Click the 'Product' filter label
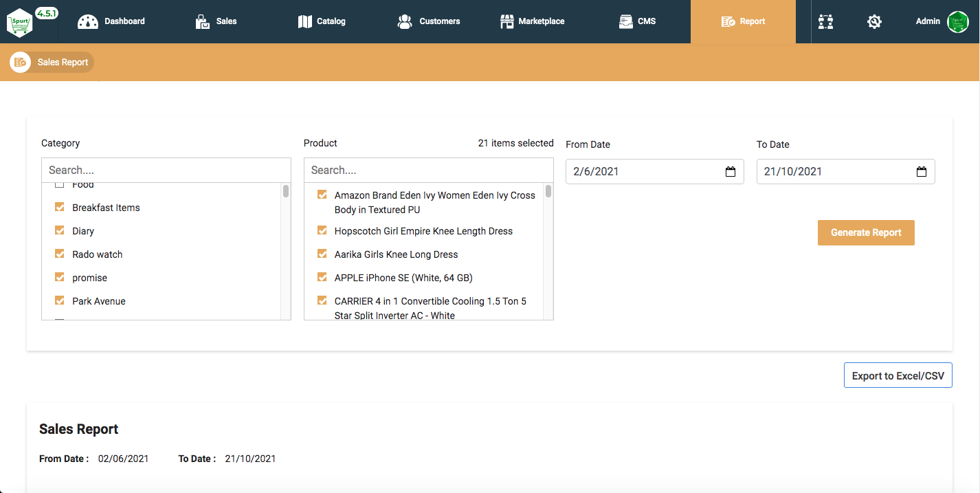This screenshot has width=980, height=493. (320, 143)
